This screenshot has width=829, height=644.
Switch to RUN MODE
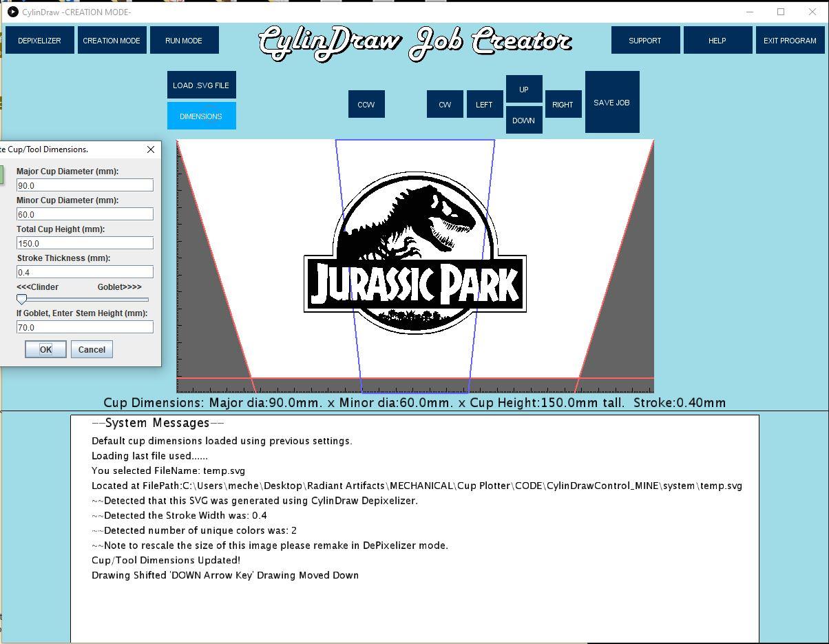[x=184, y=41]
